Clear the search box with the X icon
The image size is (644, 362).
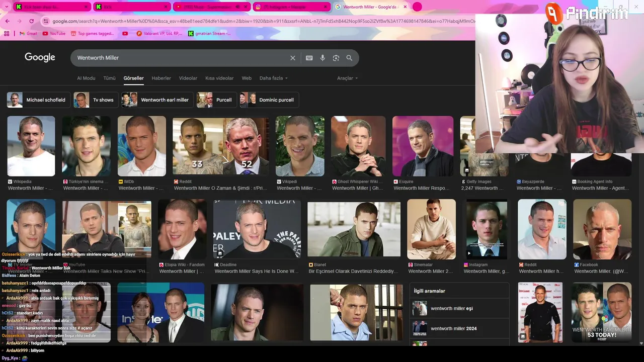pos(293,58)
